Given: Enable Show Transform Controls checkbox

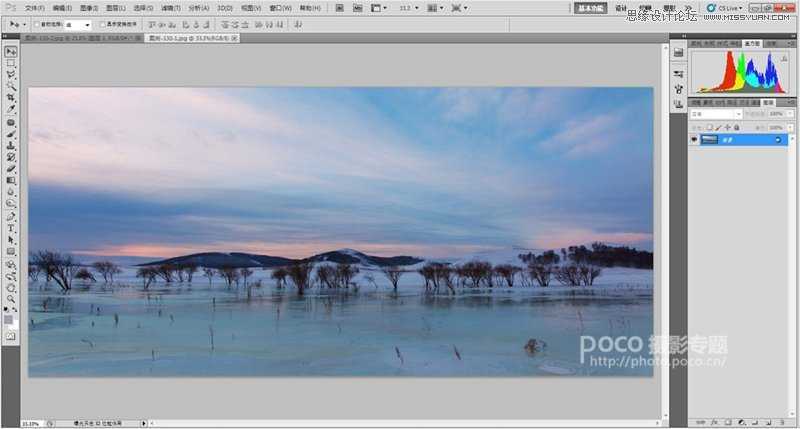Looking at the screenshot, I should (103, 24).
